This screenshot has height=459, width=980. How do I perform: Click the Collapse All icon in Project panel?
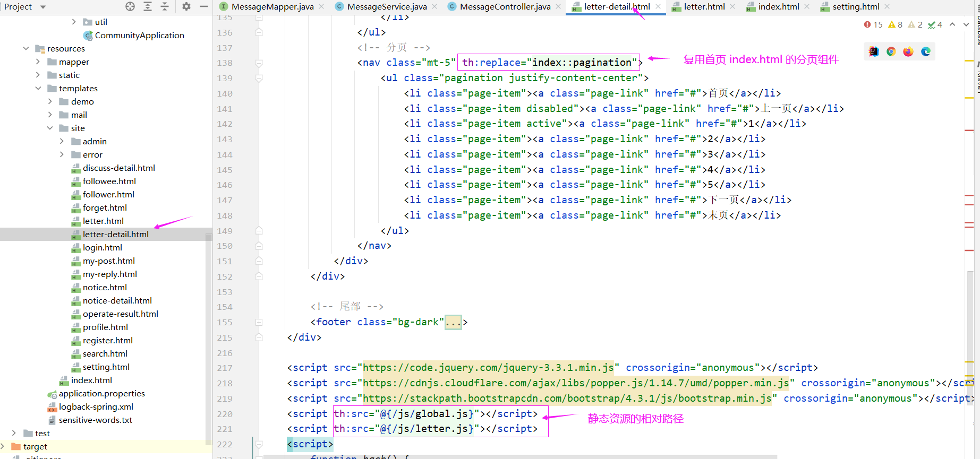click(165, 6)
